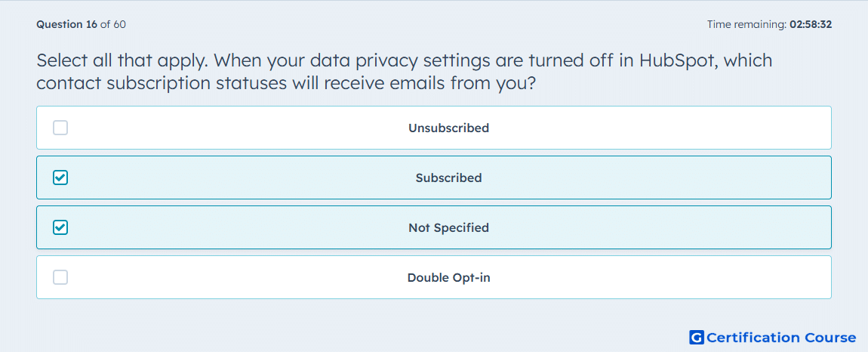Click the 02:58:32 countdown timer
868x352 pixels.
[811, 24]
